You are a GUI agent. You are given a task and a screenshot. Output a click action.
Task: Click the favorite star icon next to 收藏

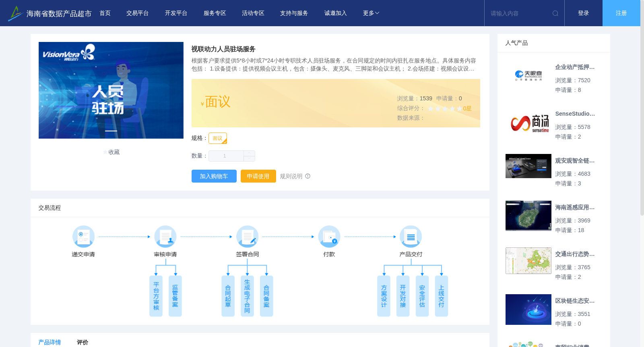[x=105, y=152]
